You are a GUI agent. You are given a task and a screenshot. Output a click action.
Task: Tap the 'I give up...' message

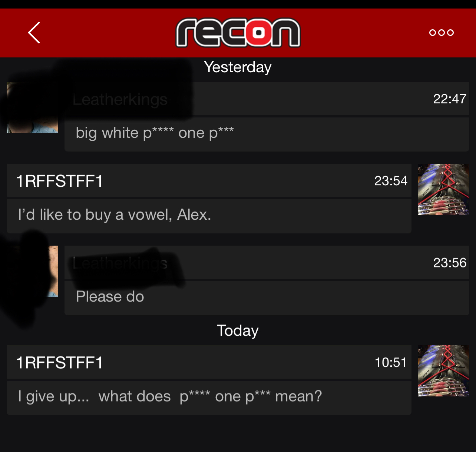209,398
